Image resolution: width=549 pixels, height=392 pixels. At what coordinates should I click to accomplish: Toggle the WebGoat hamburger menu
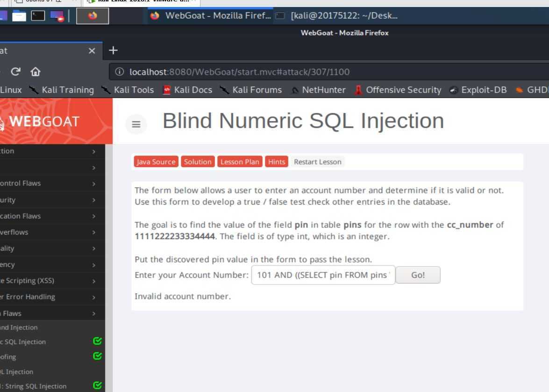136,124
